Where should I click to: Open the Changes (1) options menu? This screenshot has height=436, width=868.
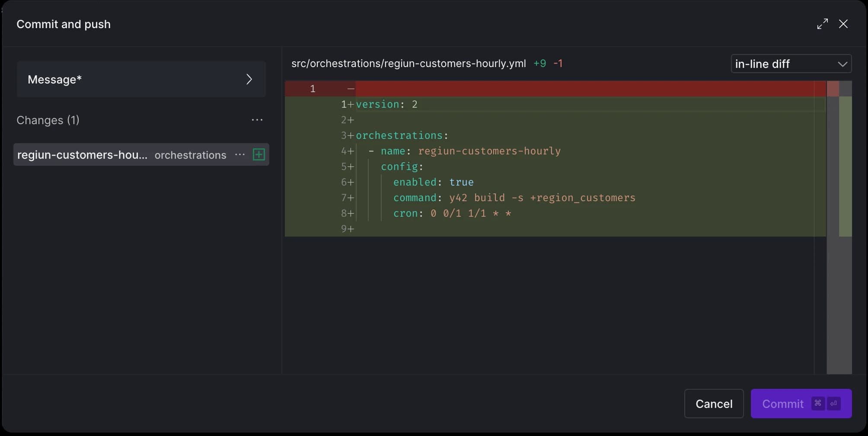(257, 120)
